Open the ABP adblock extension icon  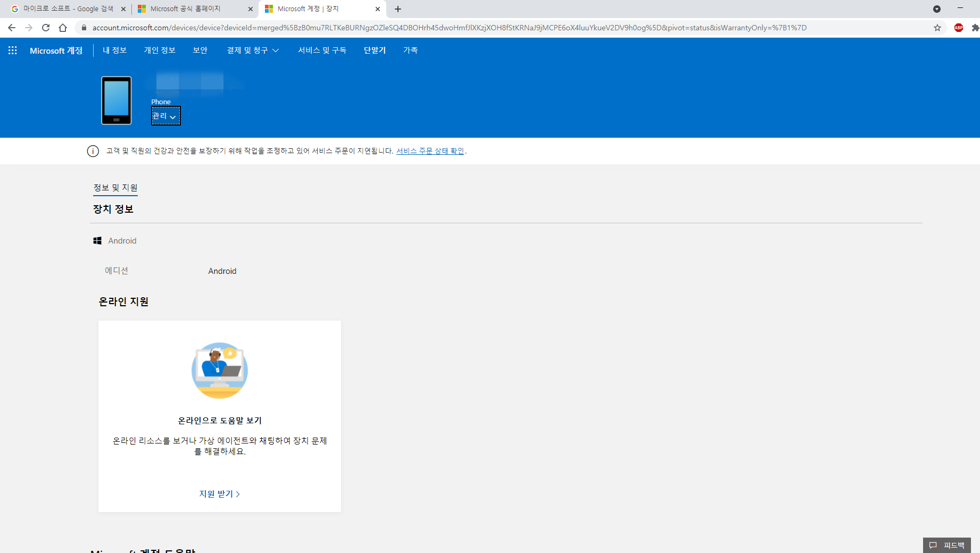959,28
